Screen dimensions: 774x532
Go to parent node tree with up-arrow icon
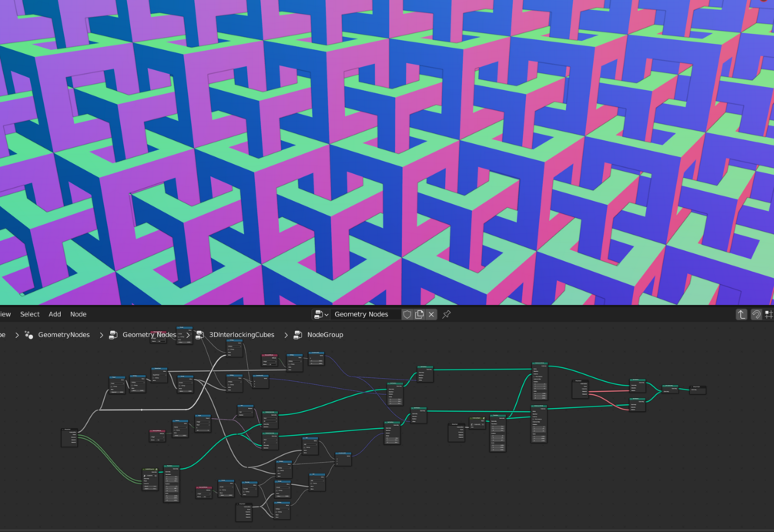pos(741,314)
